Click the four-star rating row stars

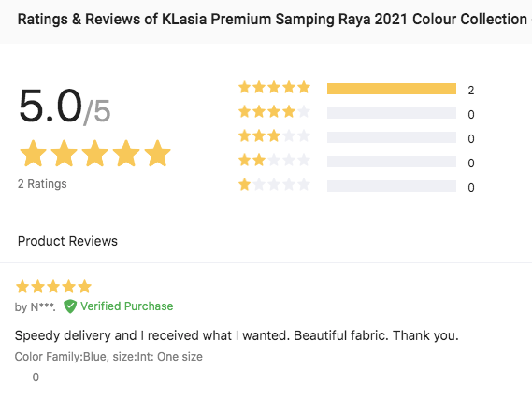coord(274,111)
